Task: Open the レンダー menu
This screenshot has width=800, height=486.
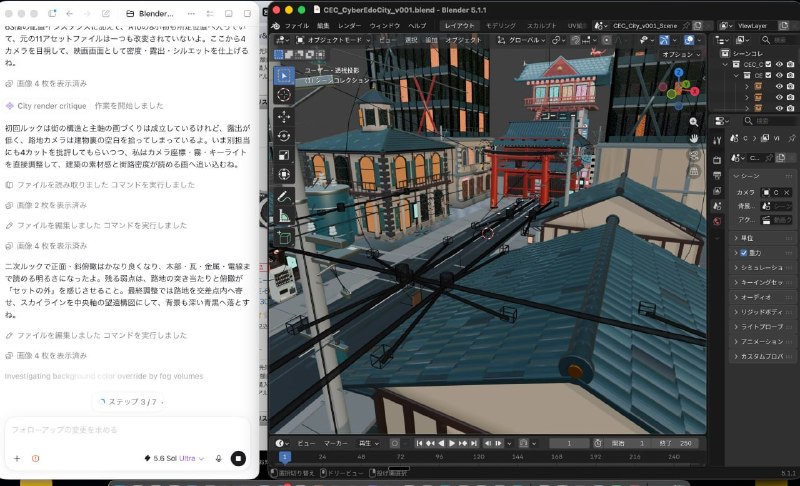Action: click(349, 25)
